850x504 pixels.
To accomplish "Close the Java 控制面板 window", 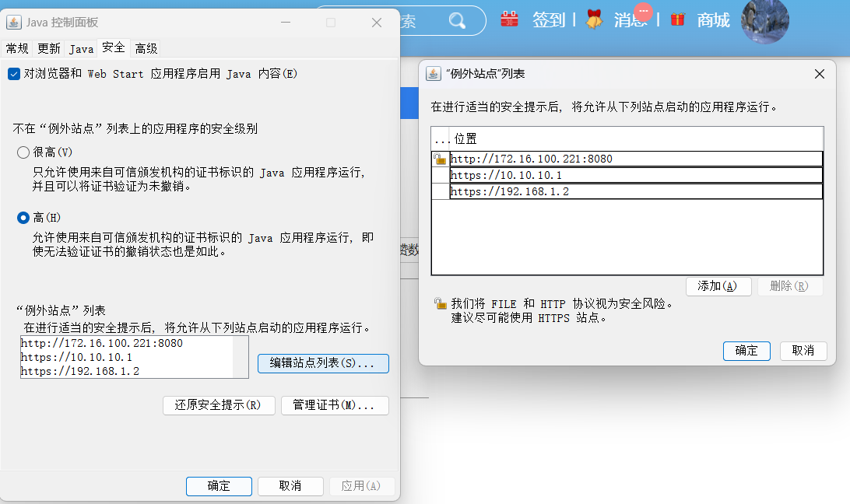I will tap(377, 23).
